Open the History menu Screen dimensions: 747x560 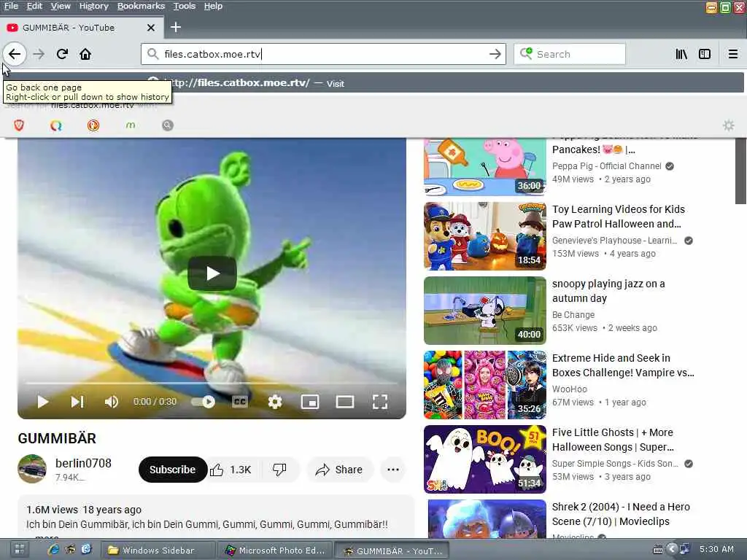(94, 6)
